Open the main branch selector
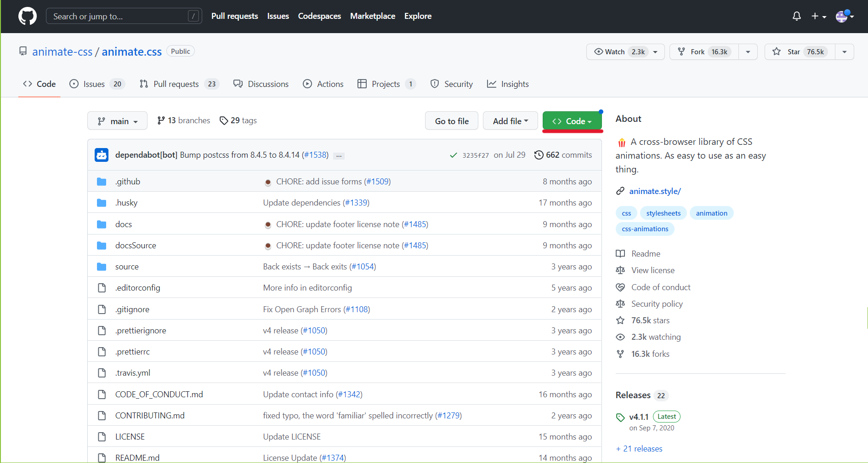 (x=117, y=121)
